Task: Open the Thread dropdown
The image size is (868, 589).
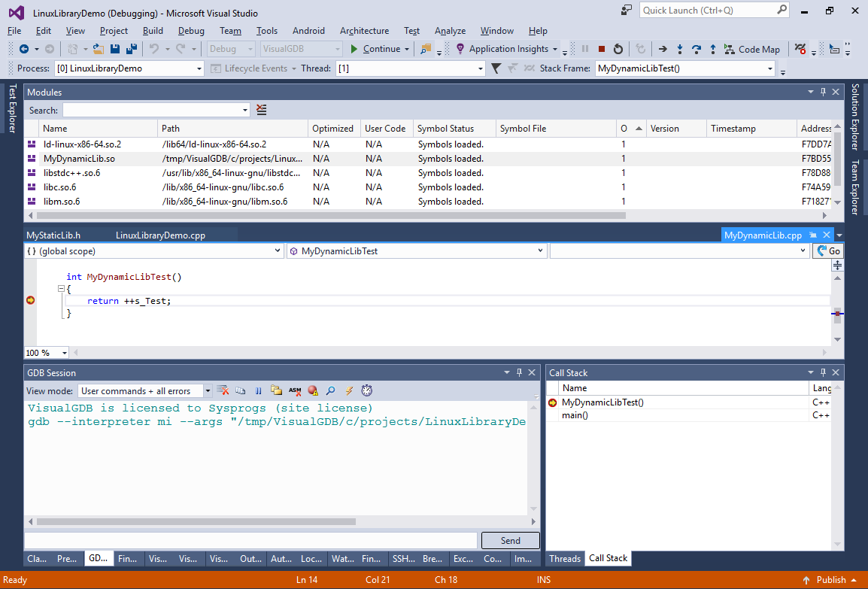Action: 480,68
